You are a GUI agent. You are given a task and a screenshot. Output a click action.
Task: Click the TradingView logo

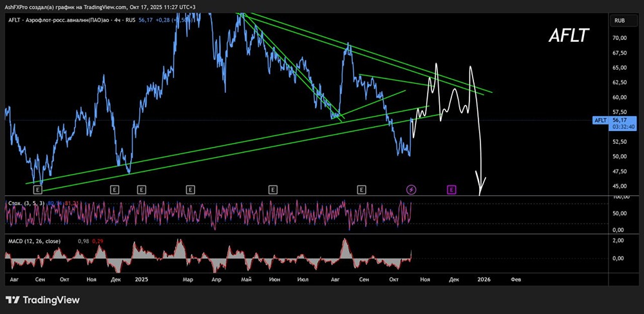pyautogui.click(x=43, y=300)
